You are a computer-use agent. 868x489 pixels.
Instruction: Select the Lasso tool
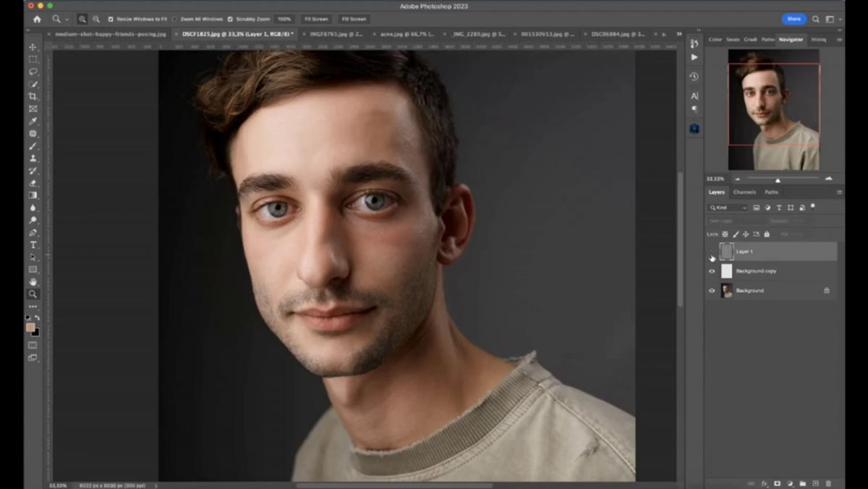point(33,72)
